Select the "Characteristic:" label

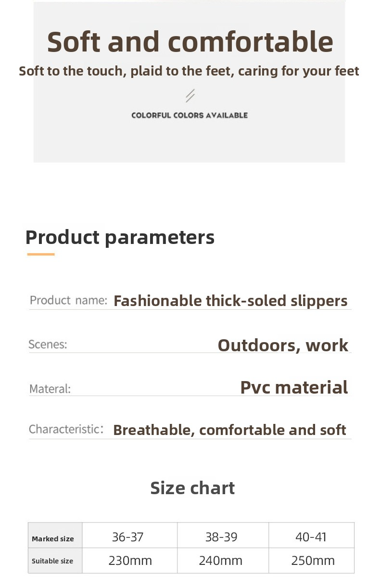(66, 429)
